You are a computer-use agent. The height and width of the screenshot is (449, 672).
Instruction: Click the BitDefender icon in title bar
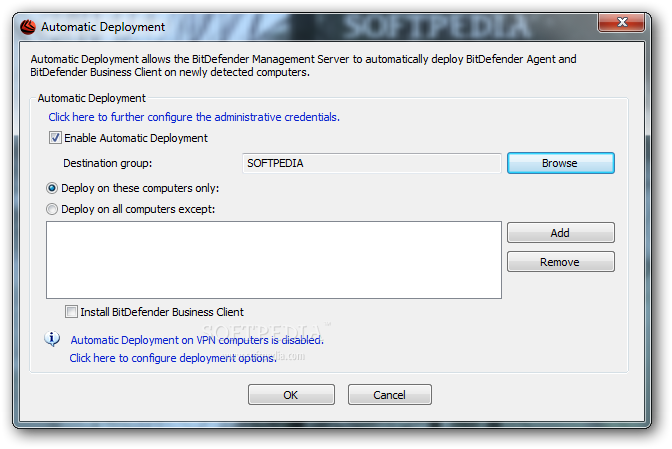coord(28,27)
